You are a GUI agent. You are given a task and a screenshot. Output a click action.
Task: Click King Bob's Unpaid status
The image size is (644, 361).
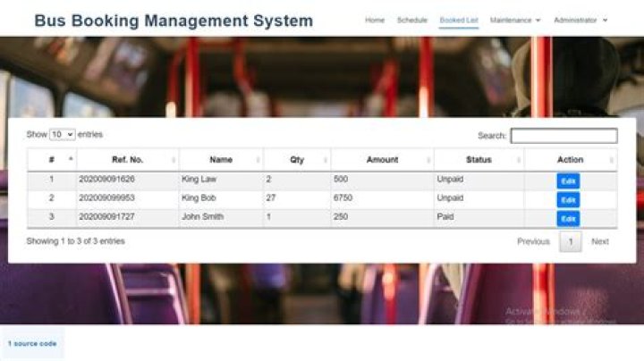pyautogui.click(x=450, y=197)
